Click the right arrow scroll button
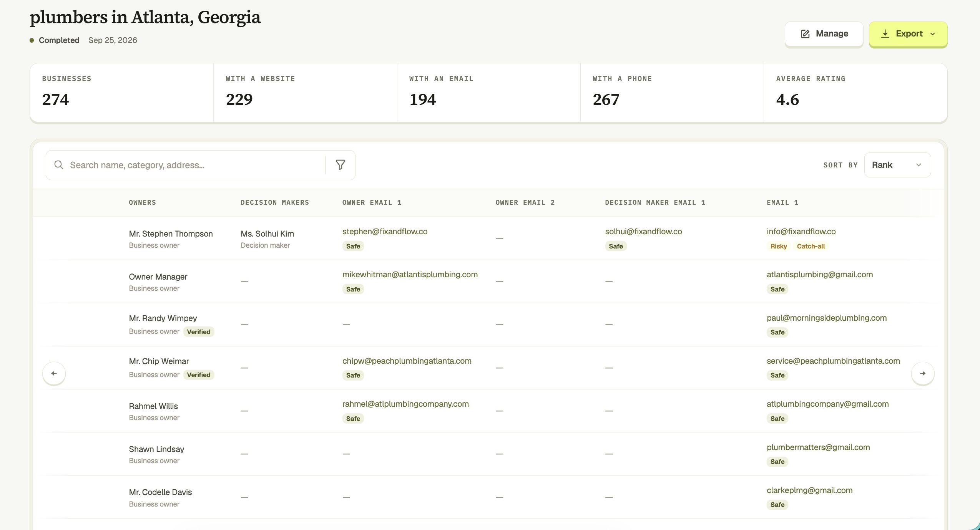 [923, 373]
